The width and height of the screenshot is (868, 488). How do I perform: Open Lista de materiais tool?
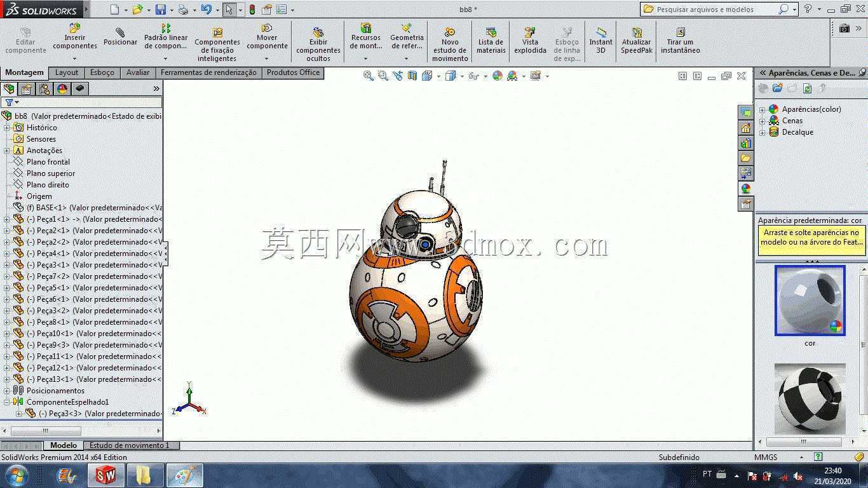[491, 41]
